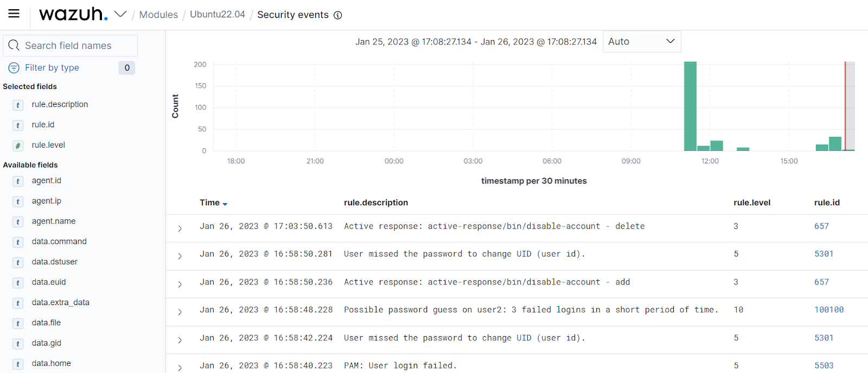This screenshot has height=373, width=868.
Task: Expand the Possible password guess event row
Action: click(180, 312)
